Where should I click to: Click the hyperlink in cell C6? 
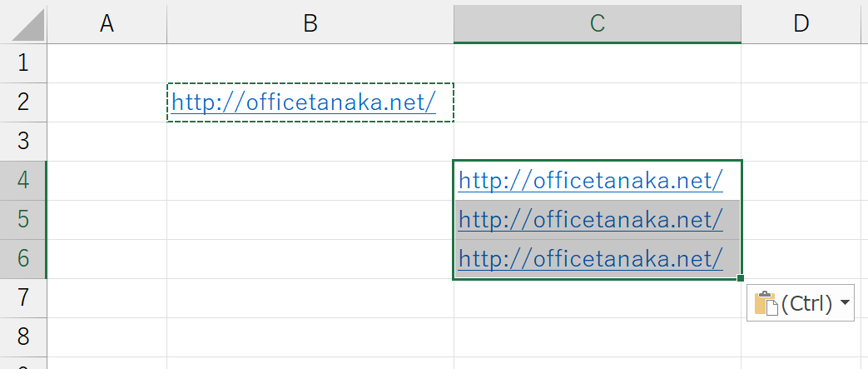click(x=590, y=259)
